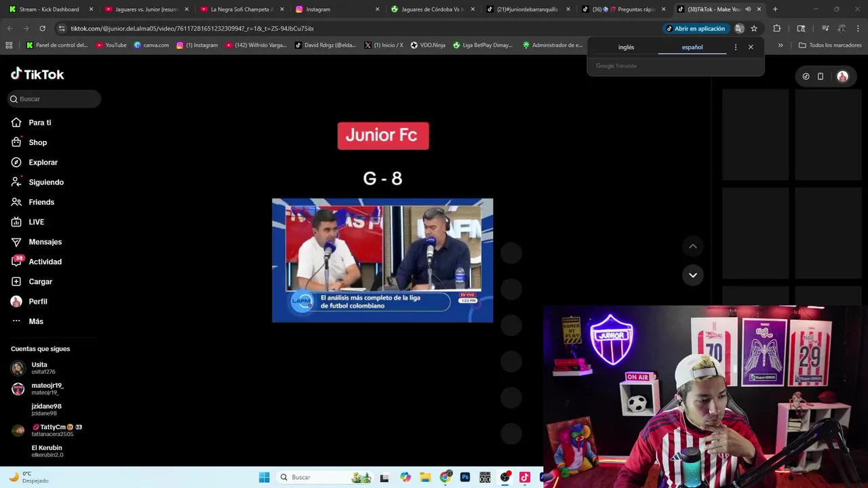Open the video showing Junior Fc broadcast
This screenshot has width=868, height=488.
click(382, 260)
